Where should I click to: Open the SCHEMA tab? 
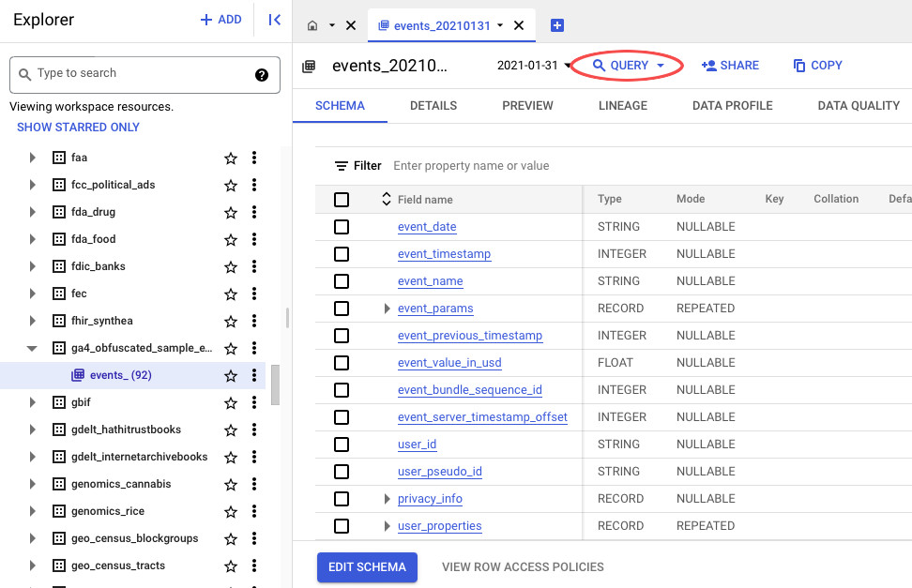[340, 106]
